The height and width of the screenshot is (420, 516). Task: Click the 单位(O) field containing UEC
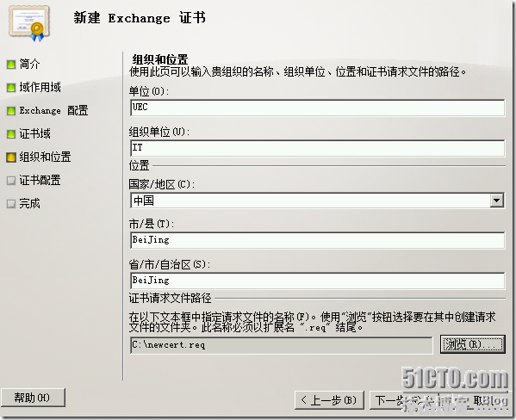[x=317, y=108]
